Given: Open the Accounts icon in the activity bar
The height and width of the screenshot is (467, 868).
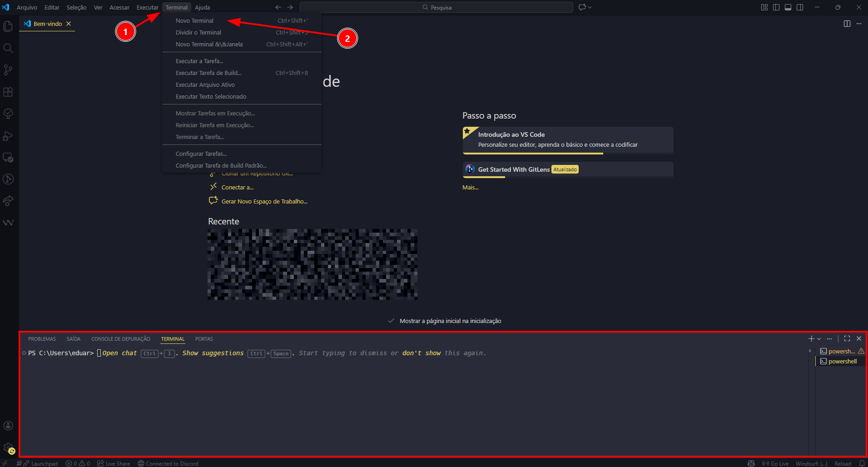Looking at the screenshot, I should 8,426.
